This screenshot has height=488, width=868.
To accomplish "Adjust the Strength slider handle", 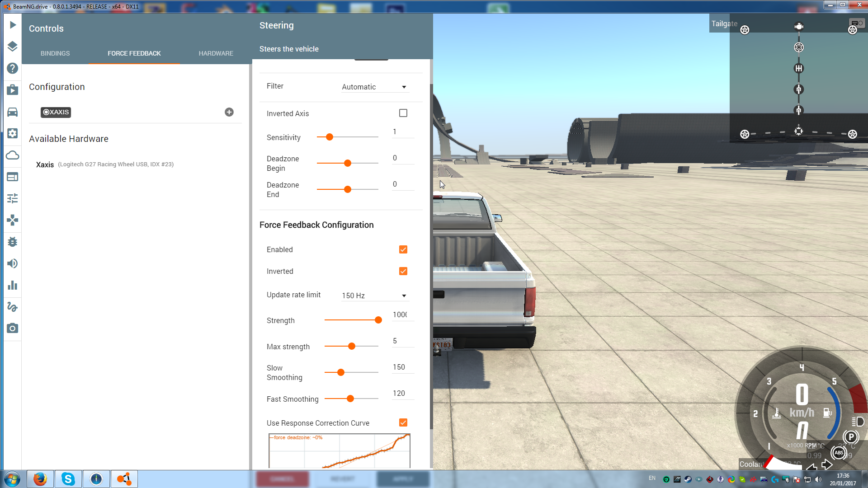I will 378,320.
